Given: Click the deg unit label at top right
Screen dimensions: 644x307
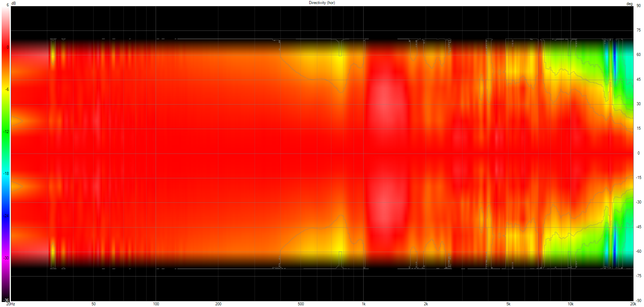Looking at the screenshot, I should pos(629,4).
